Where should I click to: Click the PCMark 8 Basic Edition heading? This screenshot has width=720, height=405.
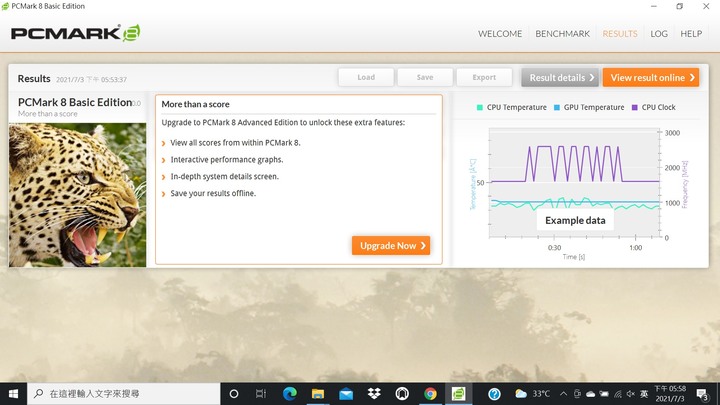tap(75, 102)
